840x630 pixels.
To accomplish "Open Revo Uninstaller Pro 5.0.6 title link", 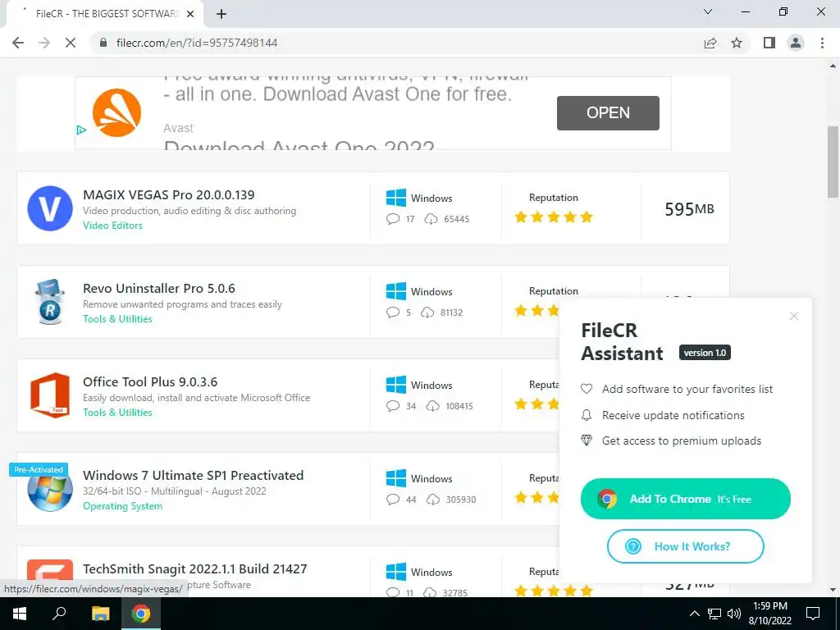I will pos(159,288).
